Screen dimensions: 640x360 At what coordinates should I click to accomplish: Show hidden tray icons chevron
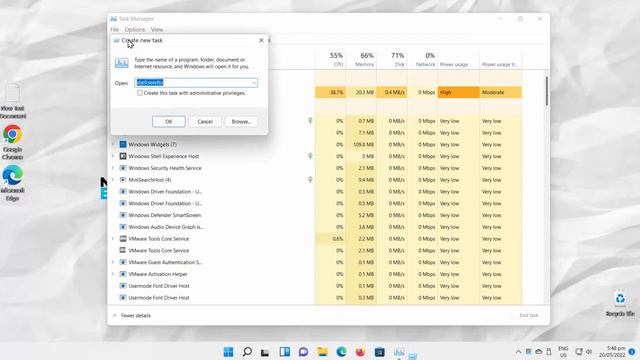pyautogui.click(x=518, y=352)
